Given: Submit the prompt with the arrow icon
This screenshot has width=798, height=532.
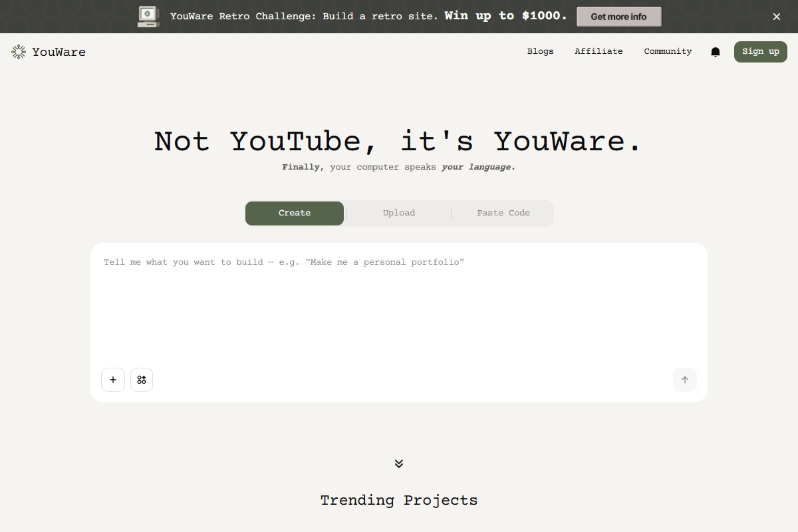Looking at the screenshot, I should 685,380.
